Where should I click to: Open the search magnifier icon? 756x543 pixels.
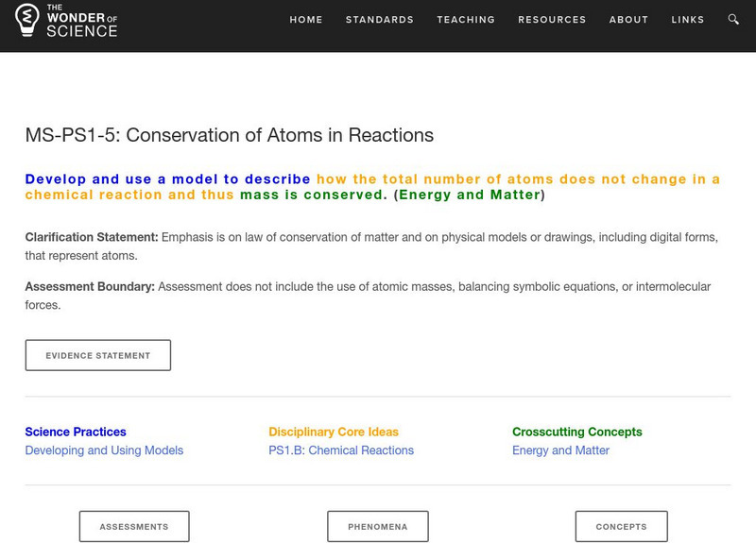coord(734,19)
